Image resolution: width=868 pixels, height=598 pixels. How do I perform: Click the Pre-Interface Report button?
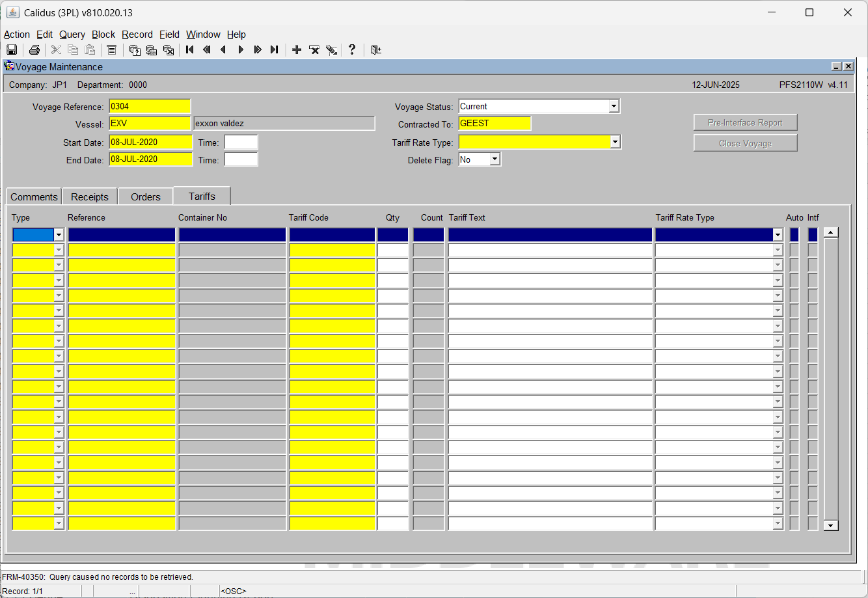pos(745,122)
